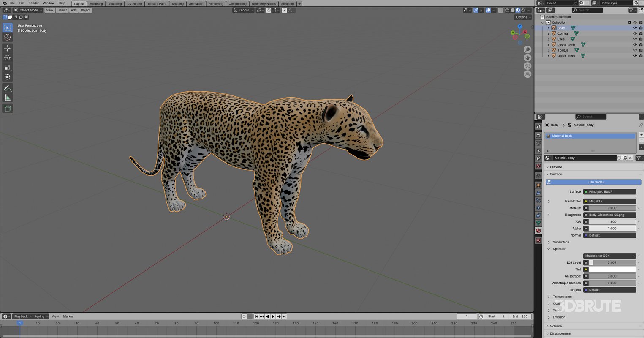
Task: Open the Modifier Properties tab
Action: pyautogui.click(x=538, y=192)
